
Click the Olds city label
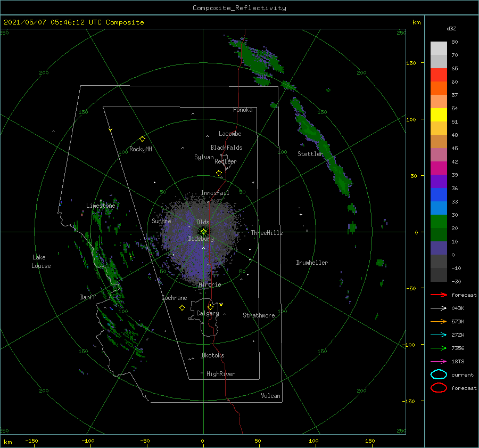(x=203, y=222)
